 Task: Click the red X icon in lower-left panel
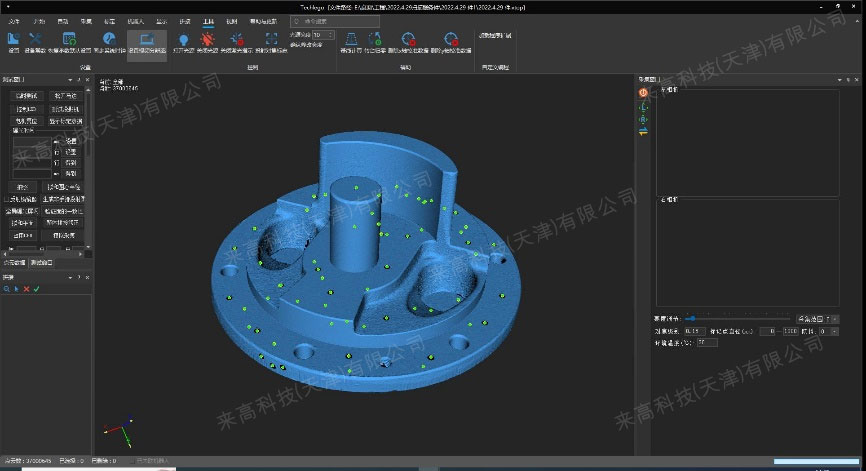pyautogui.click(x=26, y=289)
